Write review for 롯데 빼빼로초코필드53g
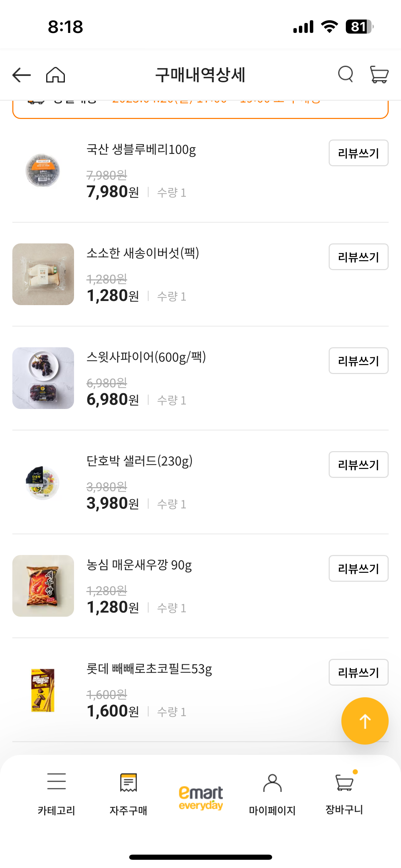Viewport: 401px width, 868px height. (358, 672)
